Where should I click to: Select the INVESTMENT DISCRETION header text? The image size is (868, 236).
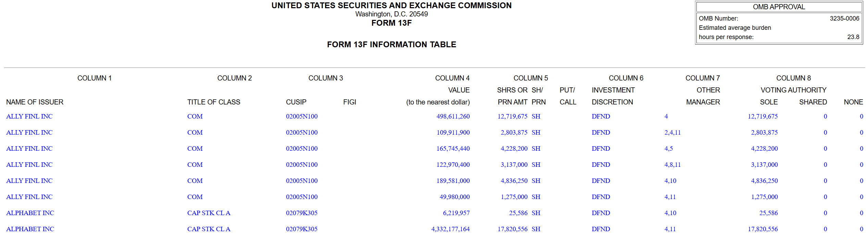click(613, 96)
